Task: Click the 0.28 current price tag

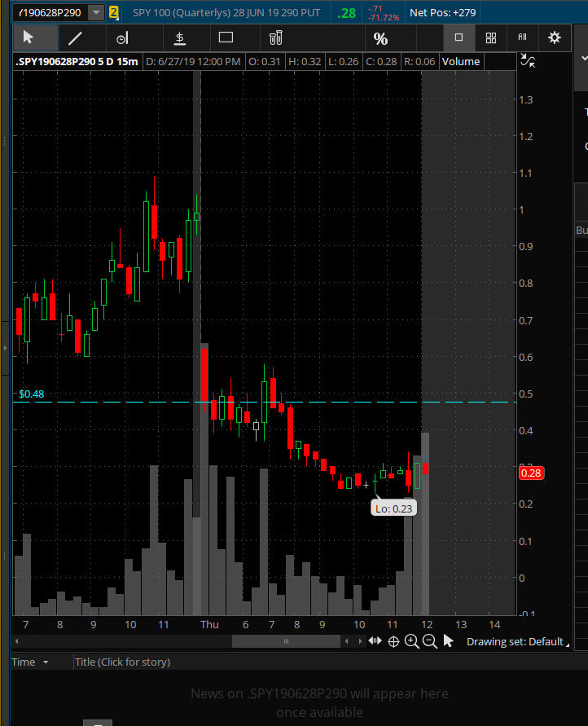Action: tap(531, 473)
